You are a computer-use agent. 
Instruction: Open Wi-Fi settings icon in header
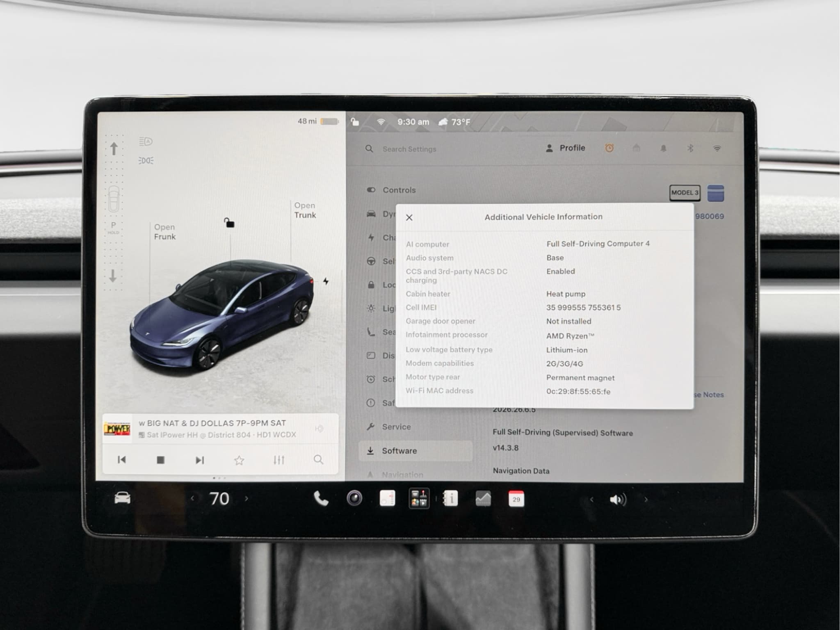coord(717,148)
